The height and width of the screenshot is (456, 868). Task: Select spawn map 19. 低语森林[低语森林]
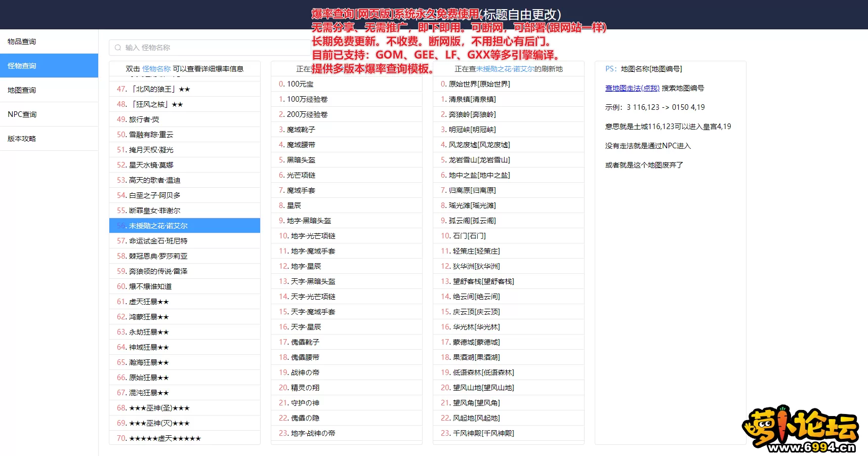pyautogui.click(x=509, y=372)
